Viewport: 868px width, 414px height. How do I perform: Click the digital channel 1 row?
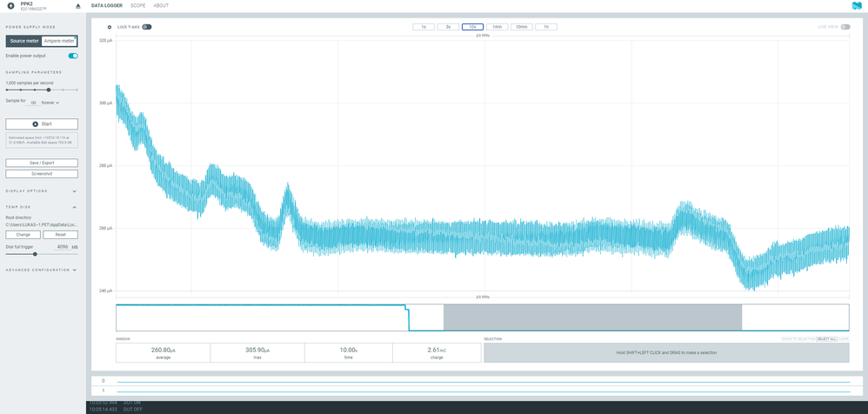click(x=479, y=391)
